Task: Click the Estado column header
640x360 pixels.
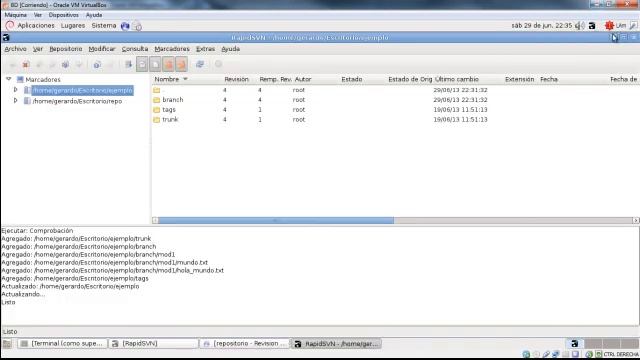Action: [x=352, y=79]
